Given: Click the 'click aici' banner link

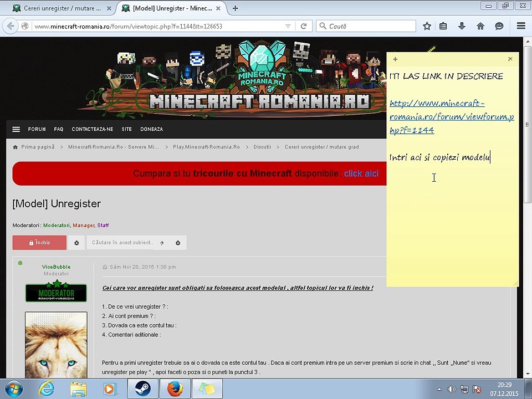Looking at the screenshot, I should [x=361, y=173].
